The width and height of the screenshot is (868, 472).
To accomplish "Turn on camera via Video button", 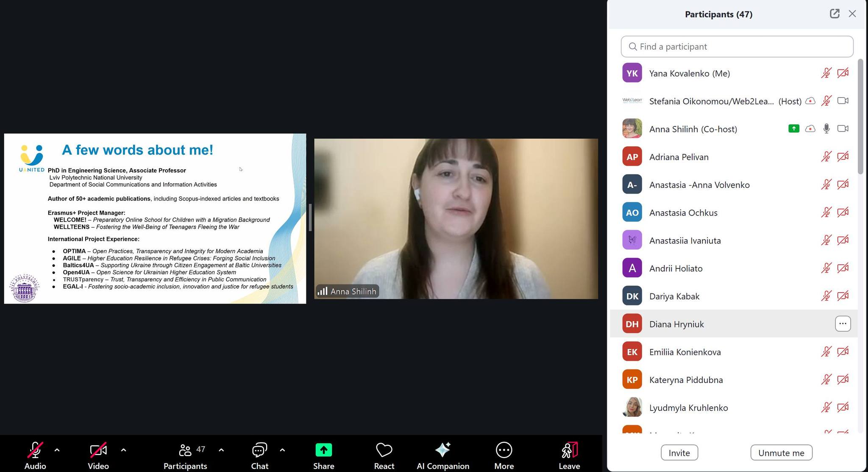I will [98, 450].
